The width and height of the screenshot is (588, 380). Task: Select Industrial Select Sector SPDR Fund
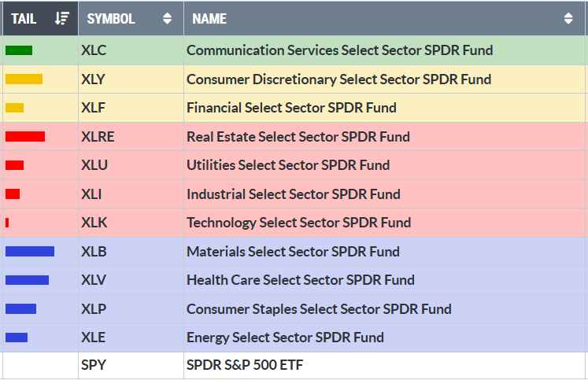293,194
